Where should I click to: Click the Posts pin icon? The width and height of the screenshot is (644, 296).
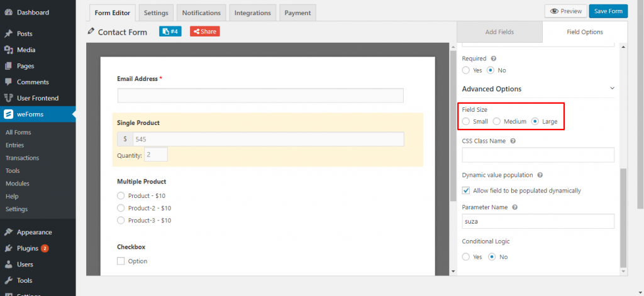click(x=8, y=34)
